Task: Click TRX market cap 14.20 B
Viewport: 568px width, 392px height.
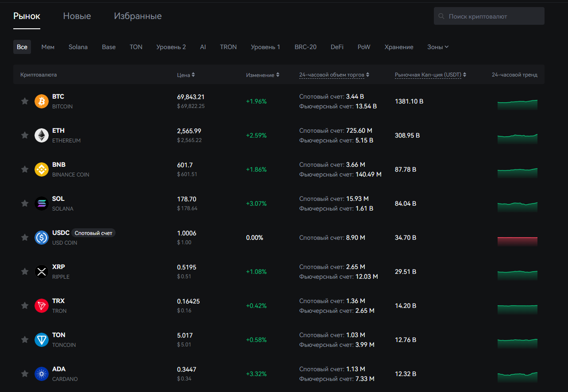Action: point(406,306)
